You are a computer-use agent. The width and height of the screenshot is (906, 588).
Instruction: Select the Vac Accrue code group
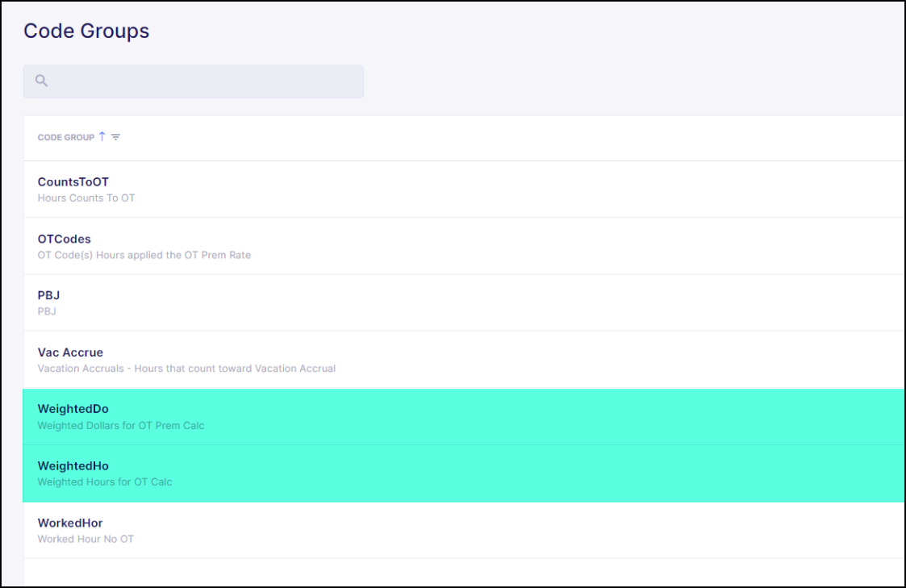(70, 352)
